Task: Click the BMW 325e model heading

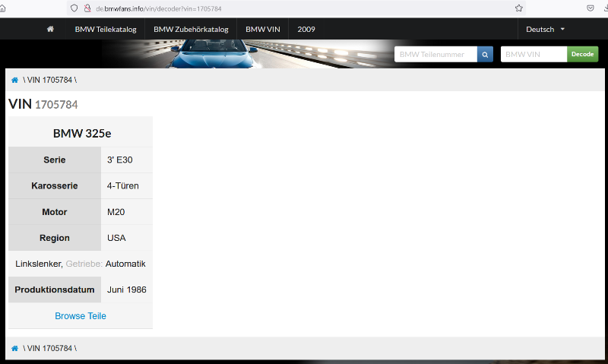Action: [x=81, y=133]
